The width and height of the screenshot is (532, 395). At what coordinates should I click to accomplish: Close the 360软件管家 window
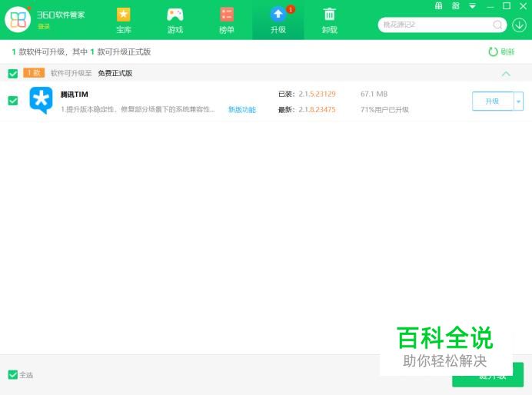(x=524, y=6)
